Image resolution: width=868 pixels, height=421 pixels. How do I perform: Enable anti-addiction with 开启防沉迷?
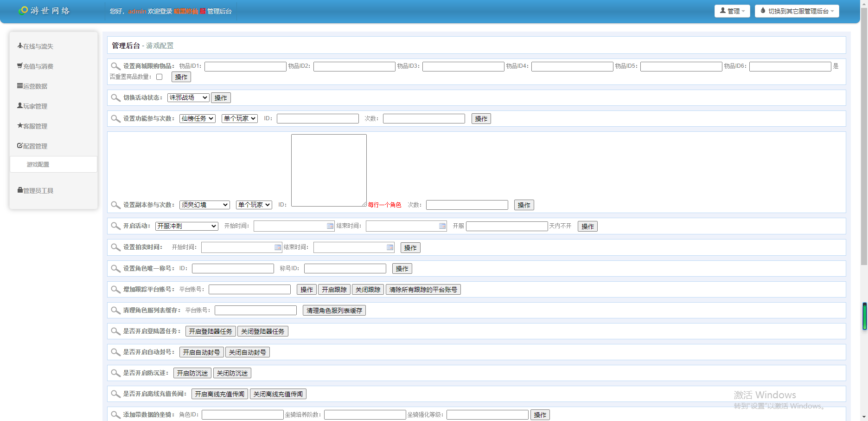[192, 373]
